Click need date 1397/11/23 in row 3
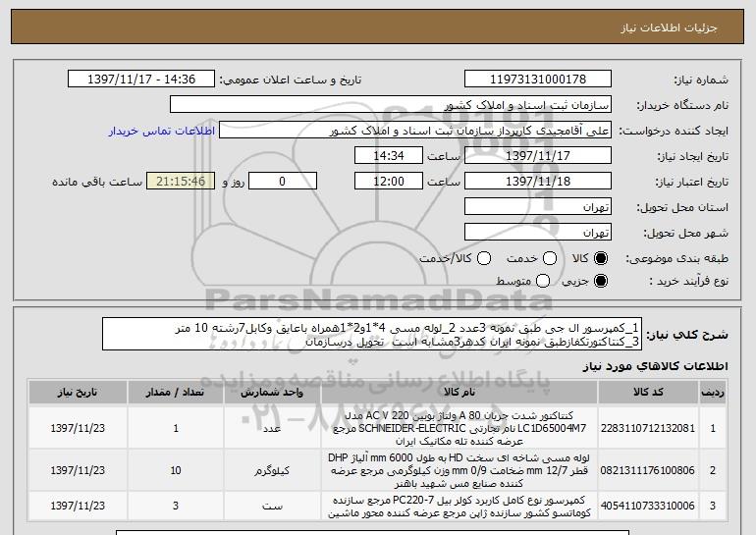 tap(78, 506)
